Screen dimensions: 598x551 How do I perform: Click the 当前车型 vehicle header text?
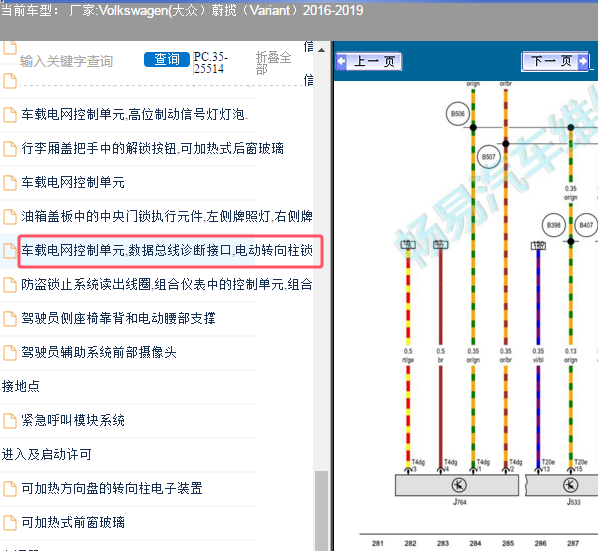click(182, 10)
